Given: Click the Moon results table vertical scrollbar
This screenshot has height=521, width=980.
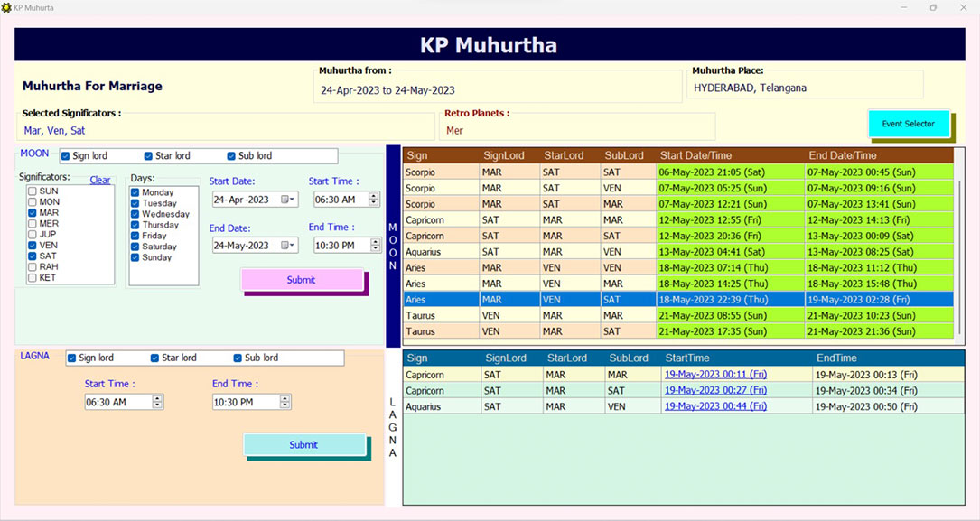Looking at the screenshot, I should [960, 244].
